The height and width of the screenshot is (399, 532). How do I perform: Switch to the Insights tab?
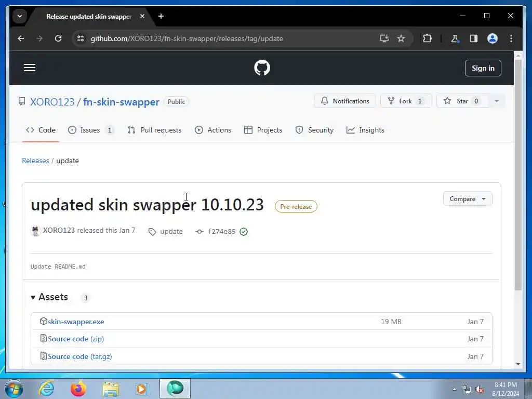coord(365,130)
